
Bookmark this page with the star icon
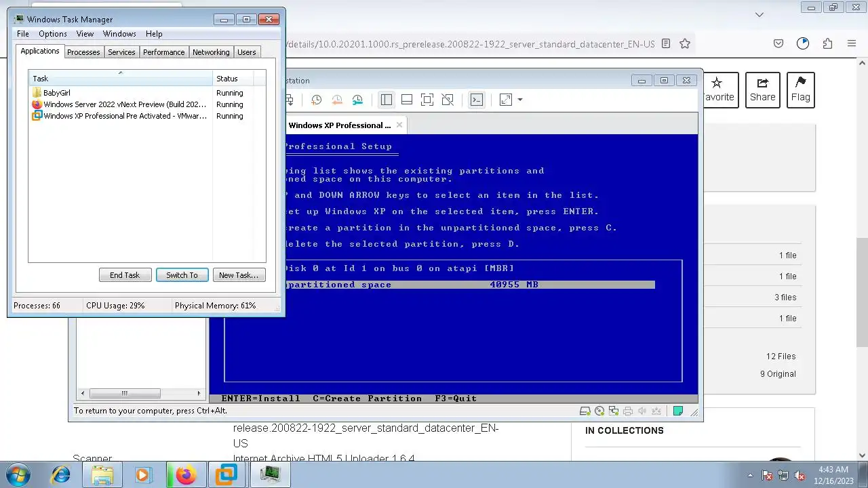click(x=685, y=43)
